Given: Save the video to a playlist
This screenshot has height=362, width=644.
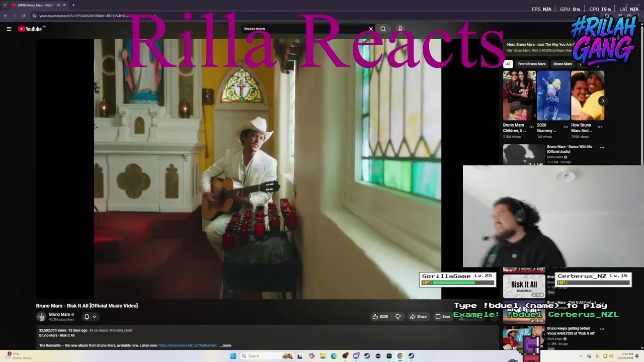Looking at the screenshot, I should [443, 316].
